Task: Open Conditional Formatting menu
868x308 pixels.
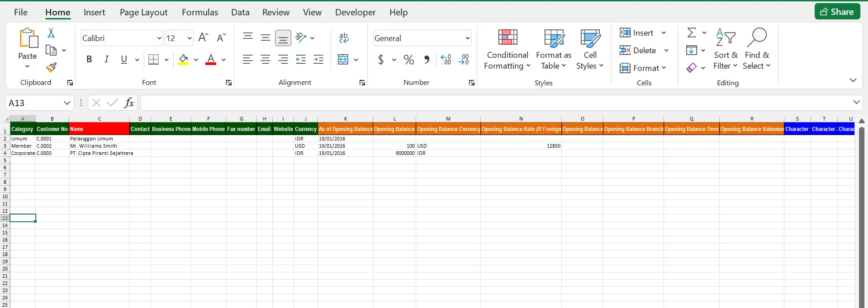Action: point(508,49)
